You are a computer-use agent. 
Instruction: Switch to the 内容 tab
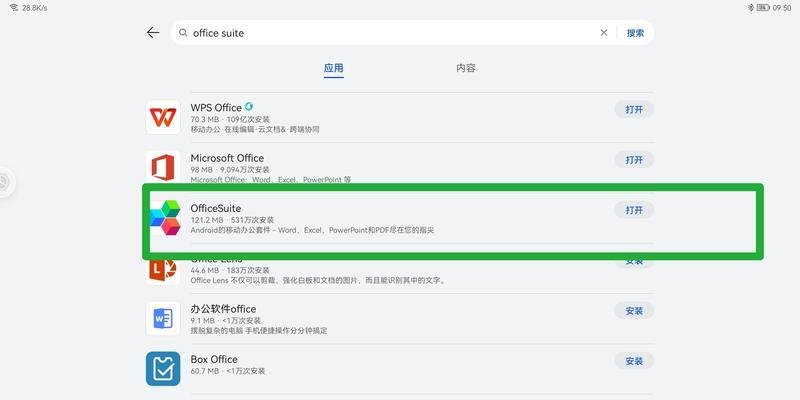click(x=465, y=68)
